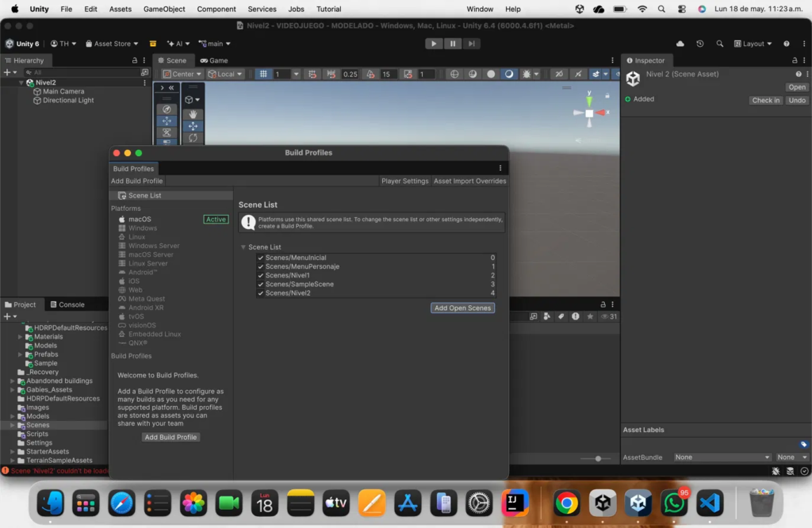
Task: Click the Add Build Profile button below welcome text
Action: click(170, 437)
